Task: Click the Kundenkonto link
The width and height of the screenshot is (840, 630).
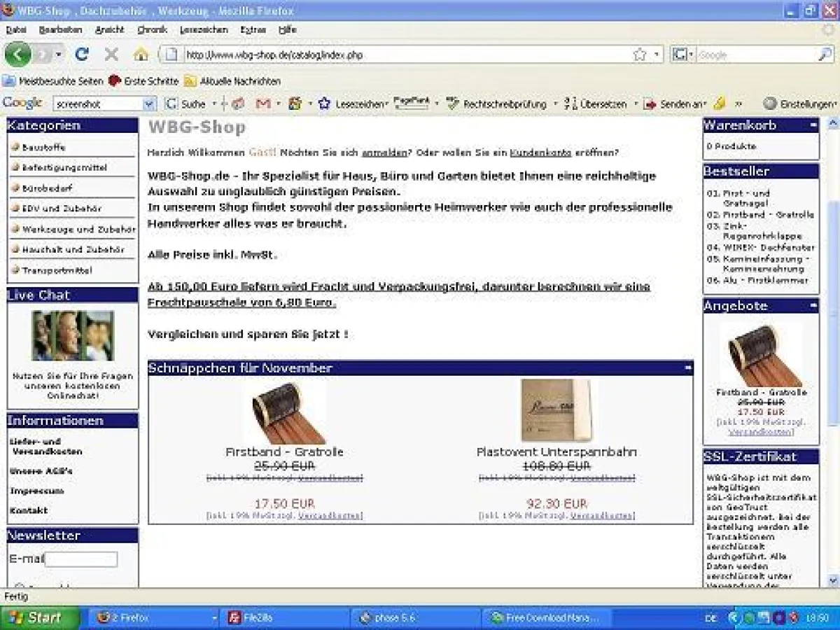Action: [x=540, y=153]
